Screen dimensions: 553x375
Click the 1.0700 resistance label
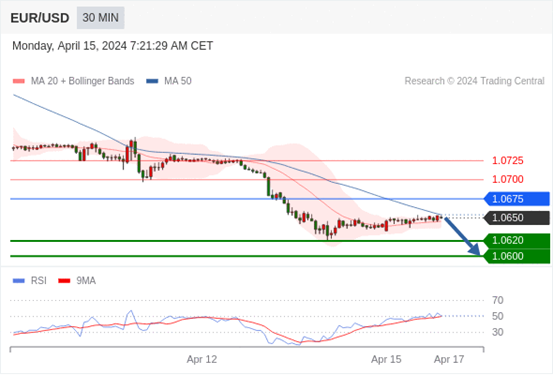point(508,180)
